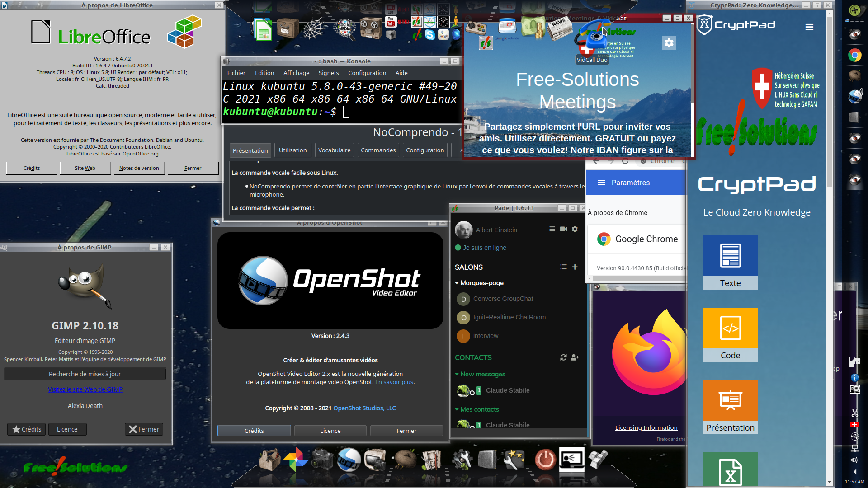Click the volume icon in system tray
The width and height of the screenshot is (868, 488).
click(x=854, y=460)
